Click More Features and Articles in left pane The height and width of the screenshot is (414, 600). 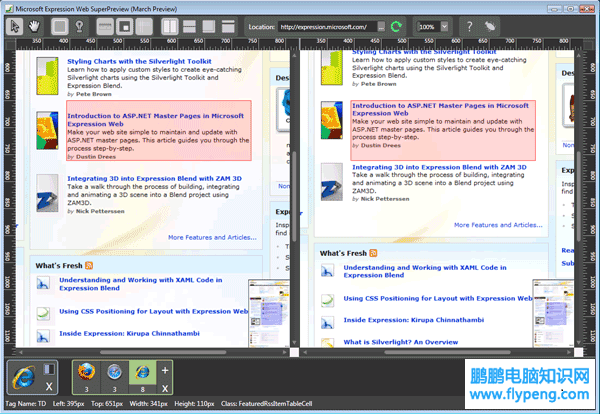212,237
